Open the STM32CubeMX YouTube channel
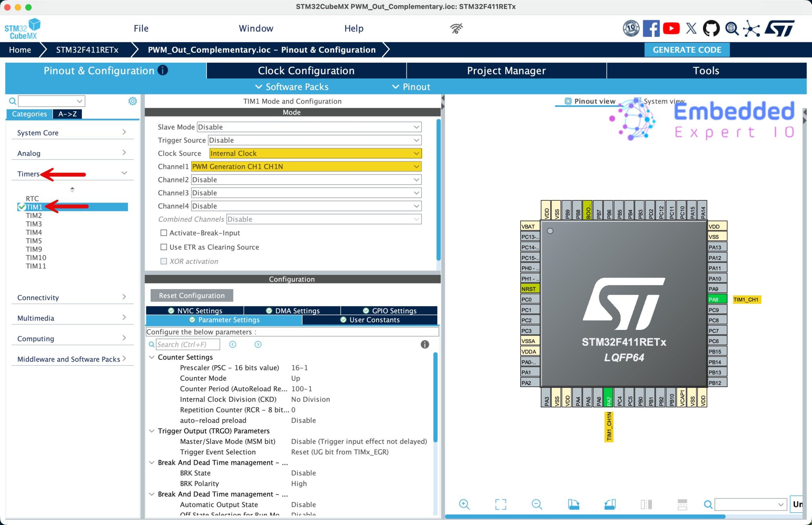 click(671, 28)
